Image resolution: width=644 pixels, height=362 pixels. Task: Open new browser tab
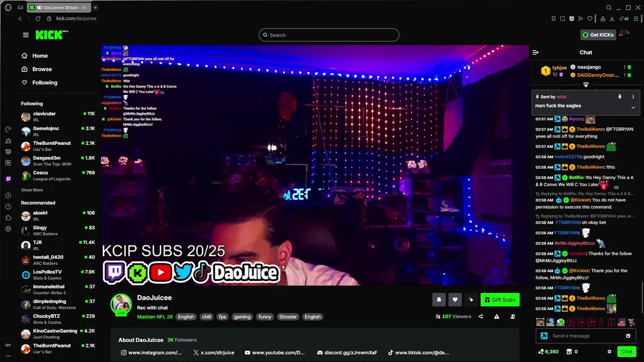coord(95,8)
